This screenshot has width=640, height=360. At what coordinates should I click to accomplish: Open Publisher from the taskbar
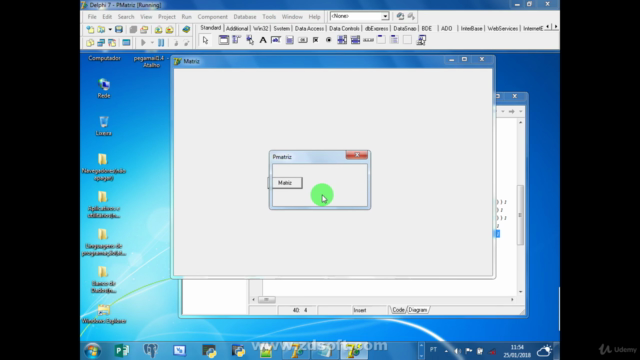[122, 351]
